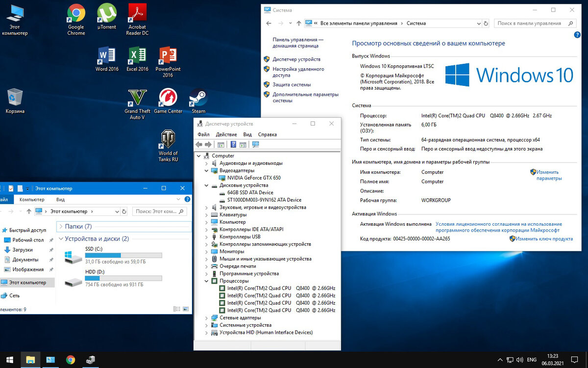Viewport: 588px width, 368px height.
Task: Click refresh button in Система address bar
Action: point(486,23)
